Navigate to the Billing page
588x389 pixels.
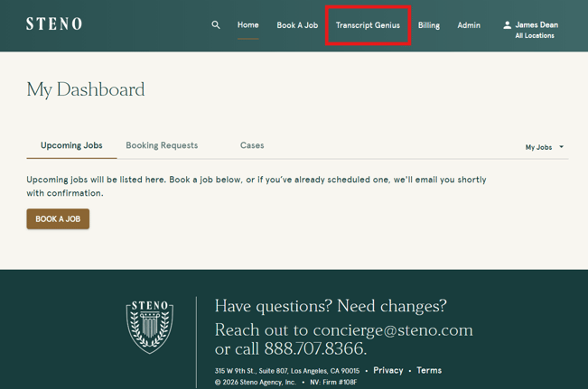[x=429, y=25]
